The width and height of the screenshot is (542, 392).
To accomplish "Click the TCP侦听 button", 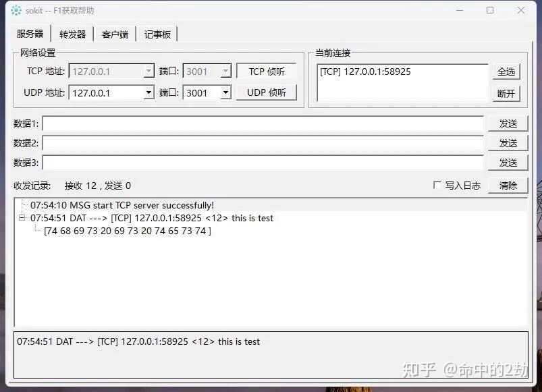I will coord(268,71).
